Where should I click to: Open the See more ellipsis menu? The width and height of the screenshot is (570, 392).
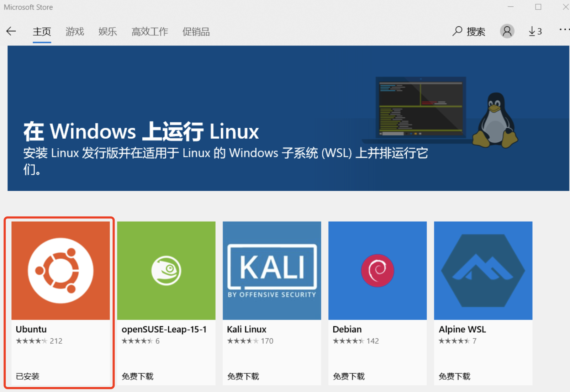564,30
